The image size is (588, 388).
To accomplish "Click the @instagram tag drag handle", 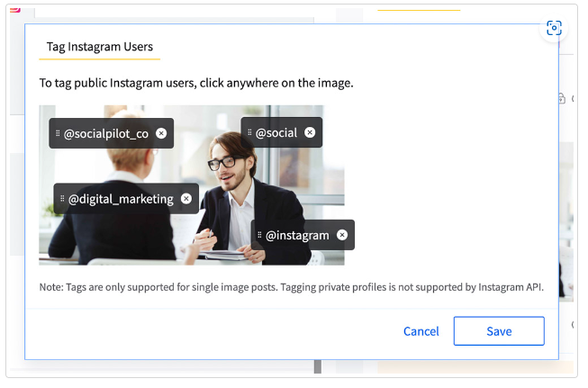I will 259,235.
